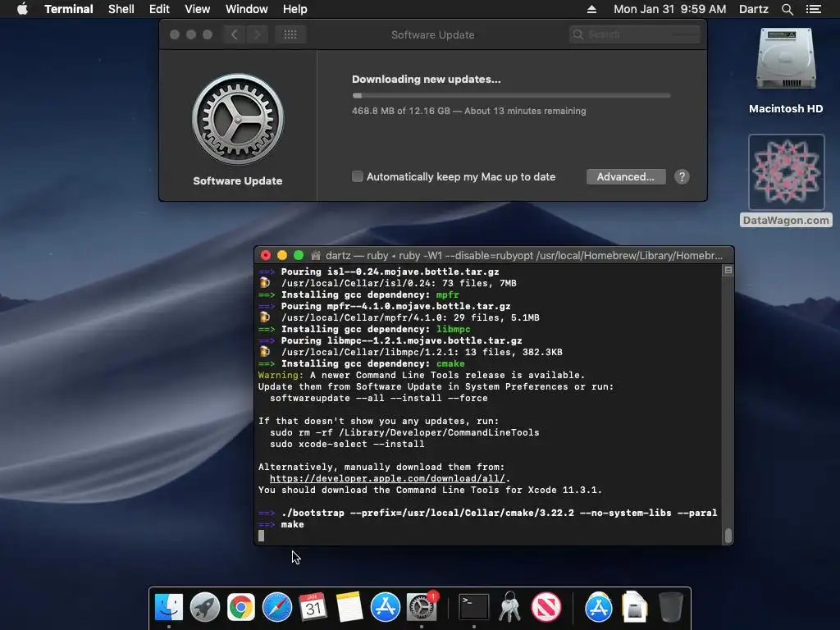The height and width of the screenshot is (630, 840).
Task: Open the Notes app in Dock
Action: [x=349, y=607]
